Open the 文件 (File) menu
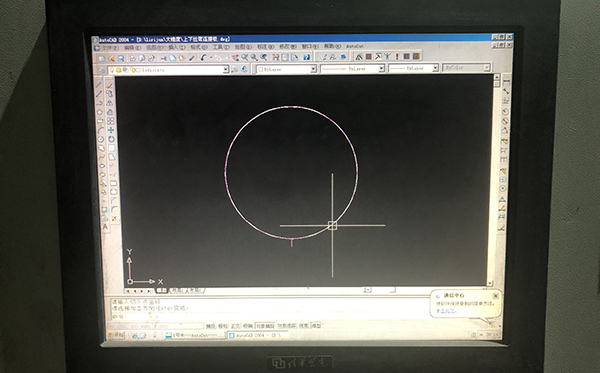This screenshot has height=373, width=600. coord(109,48)
